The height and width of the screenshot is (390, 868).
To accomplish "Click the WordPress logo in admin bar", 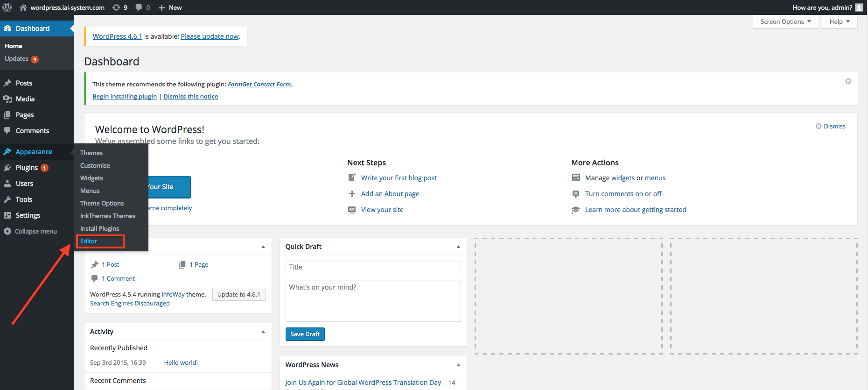I will [x=7, y=7].
